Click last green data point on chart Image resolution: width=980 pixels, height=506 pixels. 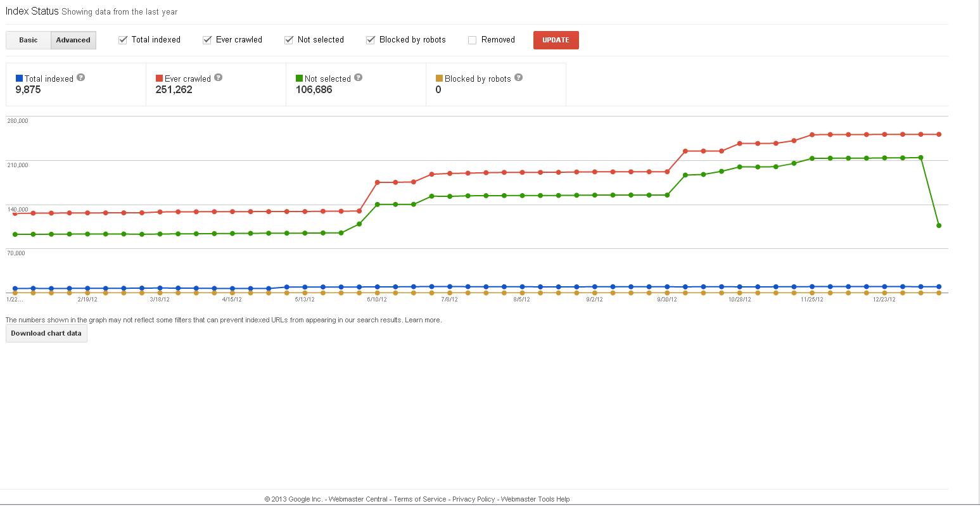939,225
